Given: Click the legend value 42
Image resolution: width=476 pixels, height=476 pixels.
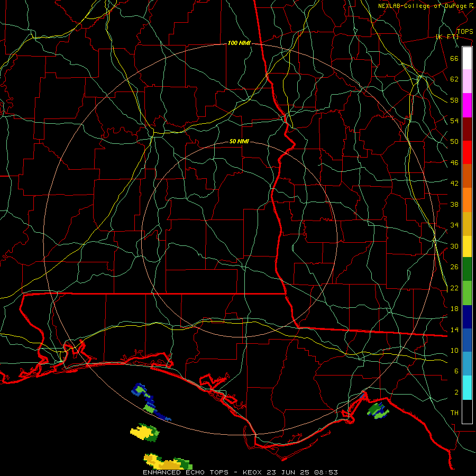Looking at the screenshot, I should pyautogui.click(x=454, y=184).
